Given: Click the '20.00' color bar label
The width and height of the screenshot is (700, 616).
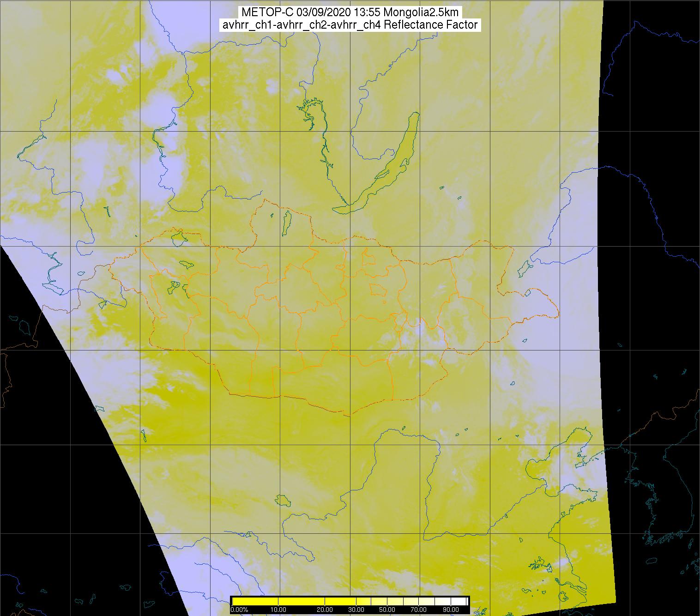Looking at the screenshot, I should click(x=325, y=610).
